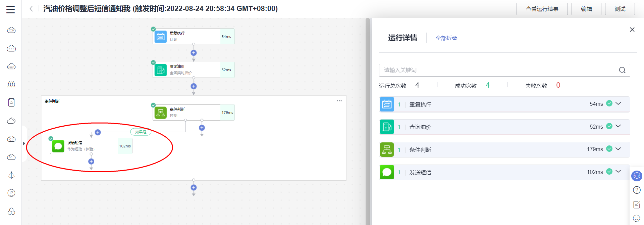Click the 如果是 branch label
This screenshot has width=644, height=225.
[x=141, y=132]
